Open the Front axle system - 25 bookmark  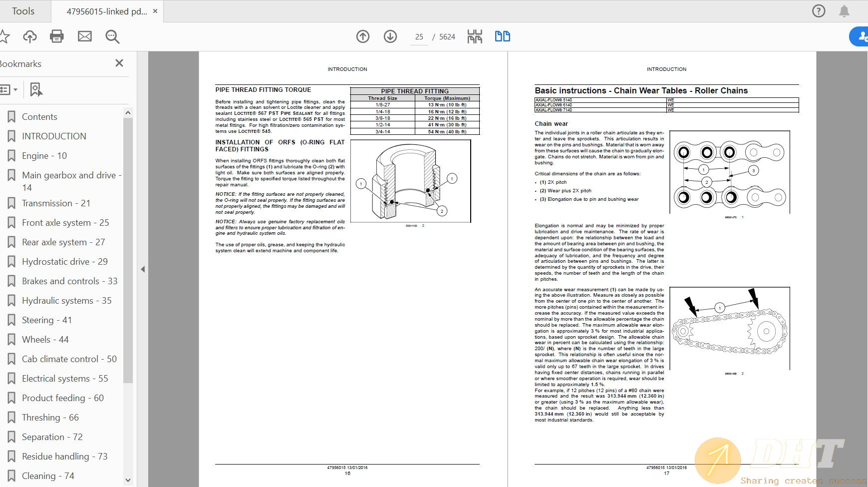[x=65, y=223]
